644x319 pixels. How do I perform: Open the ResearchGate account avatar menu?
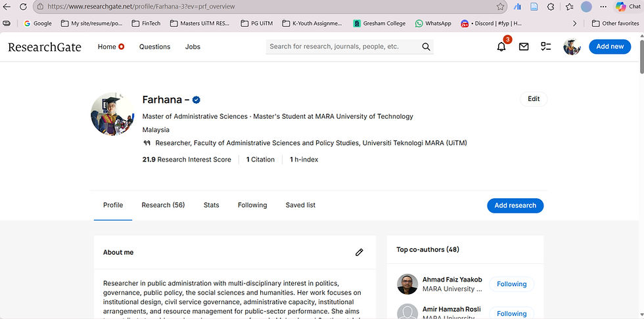572,47
